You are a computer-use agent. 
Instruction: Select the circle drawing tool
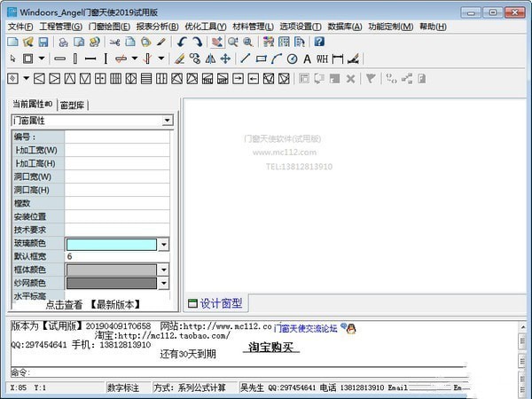(x=292, y=59)
